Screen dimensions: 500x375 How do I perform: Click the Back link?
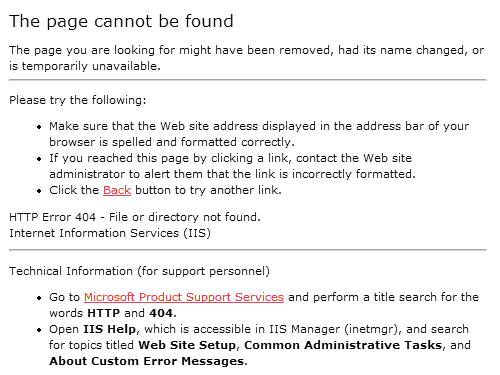pyautogui.click(x=117, y=190)
